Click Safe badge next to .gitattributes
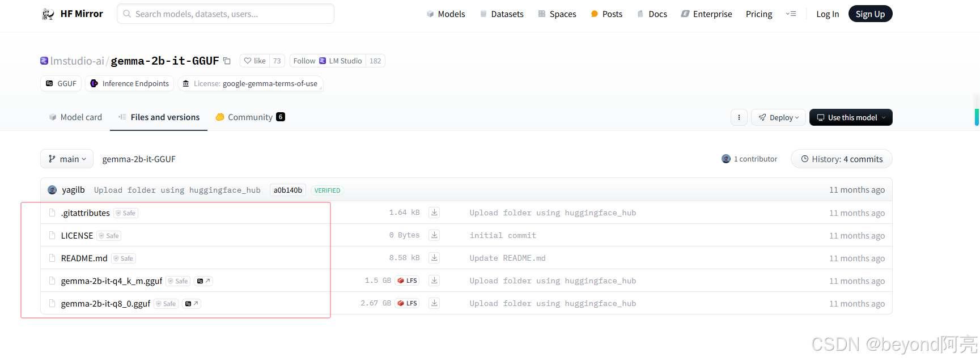Image resolution: width=980 pixels, height=361 pixels. click(x=126, y=213)
